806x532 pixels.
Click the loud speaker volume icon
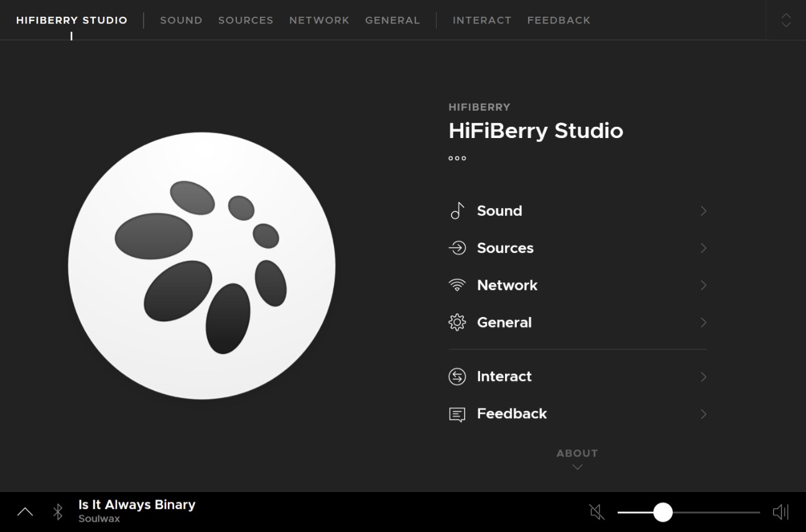pos(781,512)
